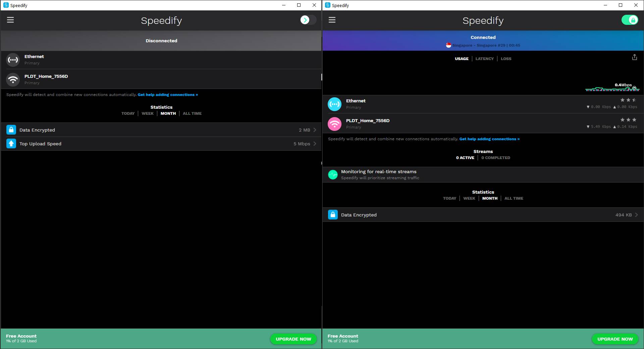This screenshot has height=349, width=644.
Task: Switch to LATENCY graph tab
Action: tap(485, 59)
